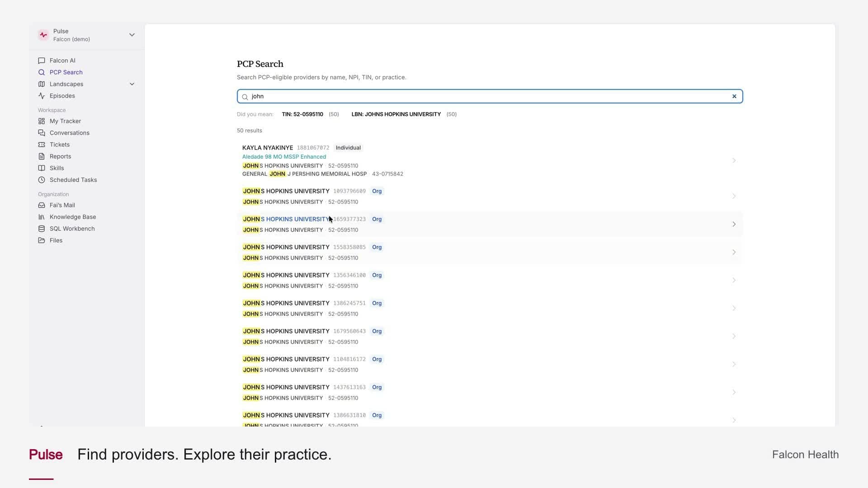Focus the PCP search input containing john

[490, 96]
